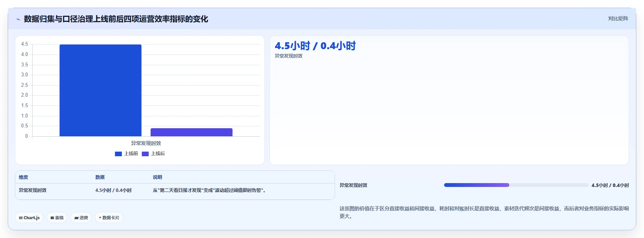Screen dimensions: 644x238
Task: Click the 异常发现时效 caption under card value
Action: coord(289,56)
